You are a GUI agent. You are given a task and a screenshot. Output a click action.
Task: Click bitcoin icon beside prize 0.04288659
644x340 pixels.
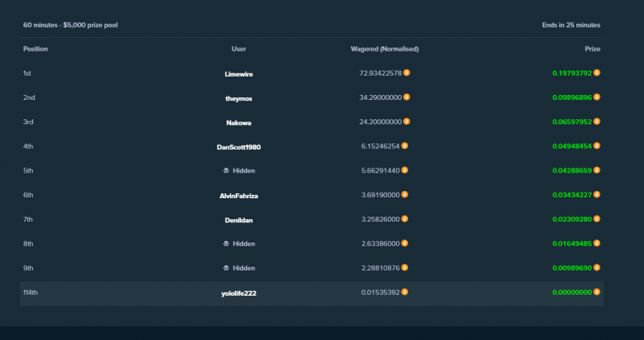coord(597,170)
